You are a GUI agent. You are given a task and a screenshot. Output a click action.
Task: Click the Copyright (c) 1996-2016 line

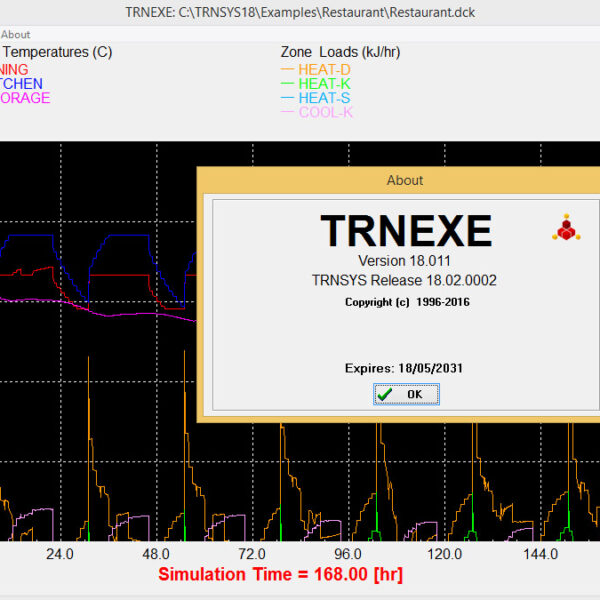(x=407, y=302)
